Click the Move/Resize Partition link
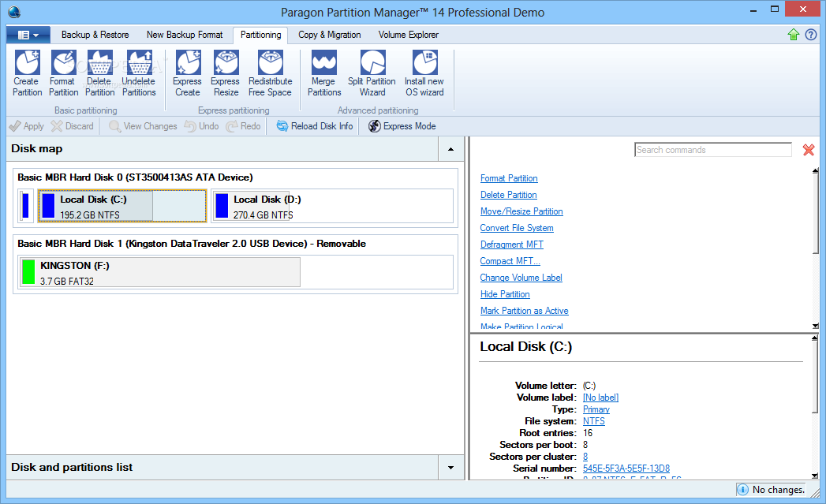 (521, 211)
